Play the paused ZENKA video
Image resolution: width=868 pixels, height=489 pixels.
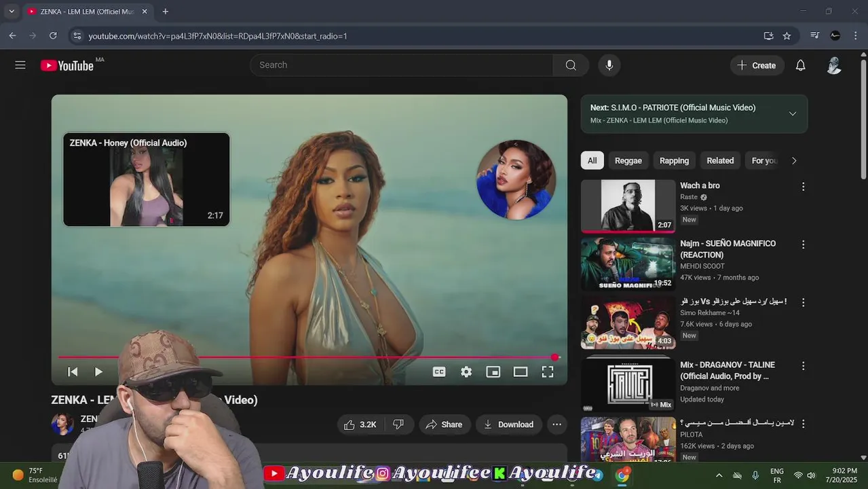coord(98,372)
